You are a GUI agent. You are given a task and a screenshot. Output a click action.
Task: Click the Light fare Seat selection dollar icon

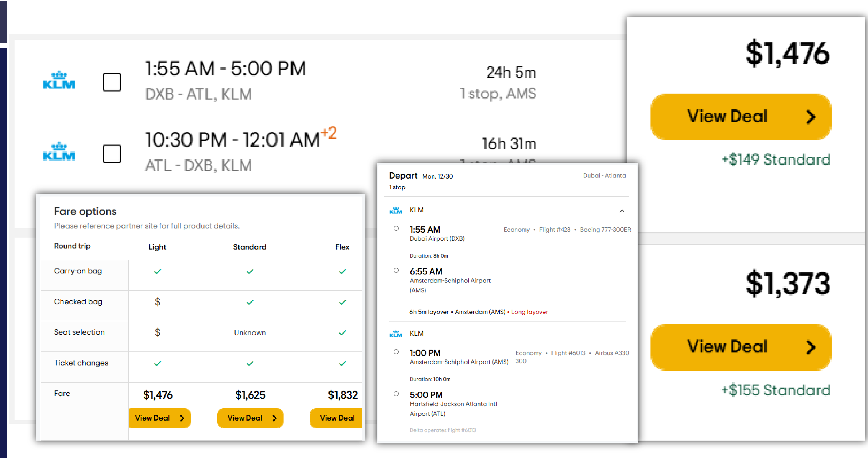[x=157, y=332]
